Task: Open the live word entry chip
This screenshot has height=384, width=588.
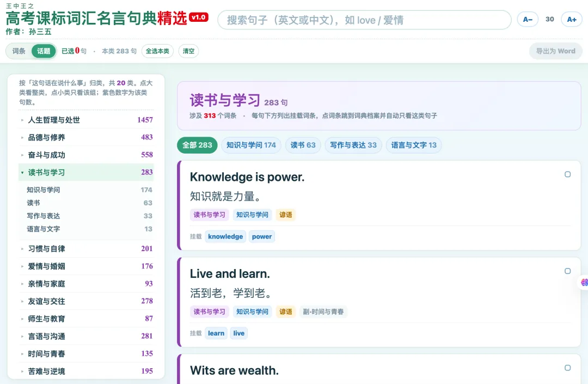Action: pos(239,333)
